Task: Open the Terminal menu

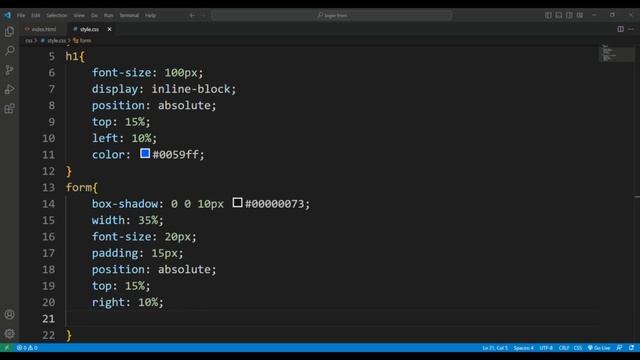Action: tap(129, 15)
